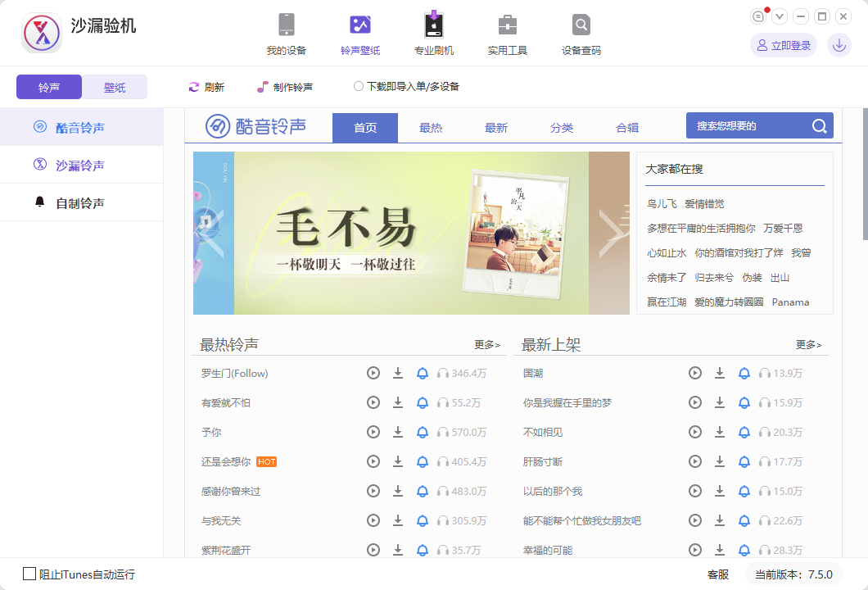Open 酷音铃声 in sidebar
868x590 pixels.
[x=81, y=127]
